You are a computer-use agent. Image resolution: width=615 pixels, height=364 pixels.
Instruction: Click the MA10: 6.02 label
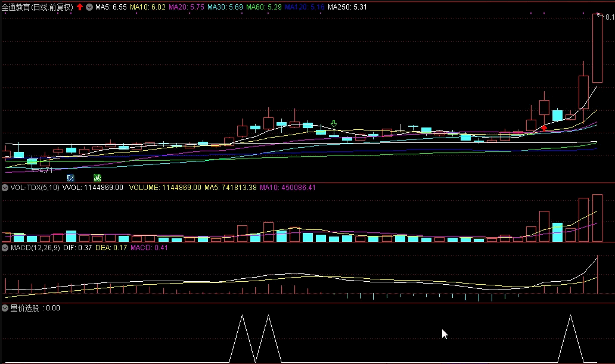[147, 7]
